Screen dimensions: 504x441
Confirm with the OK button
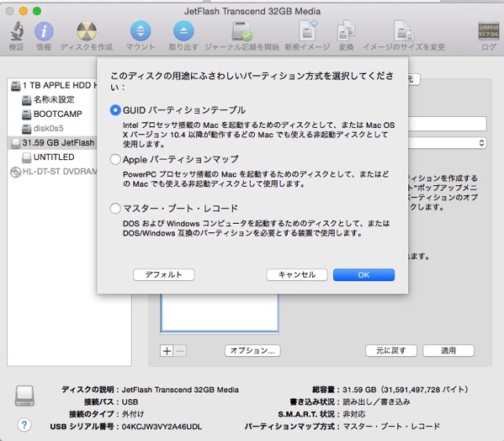pyautogui.click(x=363, y=275)
